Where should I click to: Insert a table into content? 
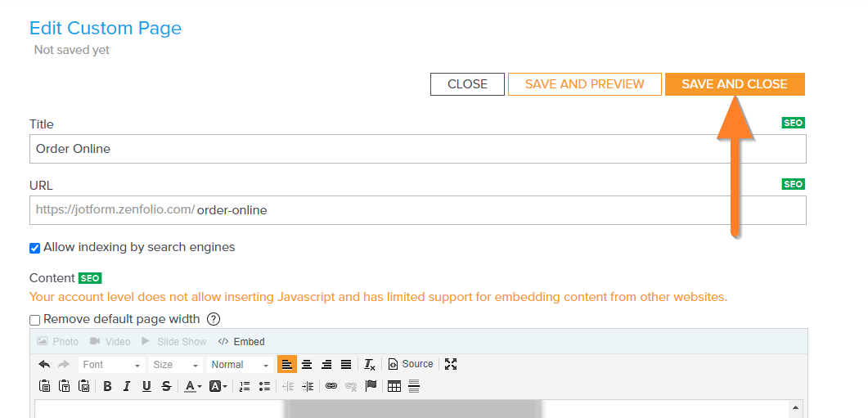[394, 386]
